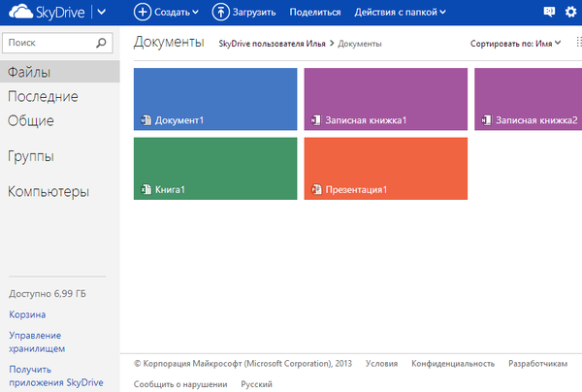582x392 pixels.
Task: Click the Excel icon on Книга1
Action: pyautogui.click(x=145, y=189)
